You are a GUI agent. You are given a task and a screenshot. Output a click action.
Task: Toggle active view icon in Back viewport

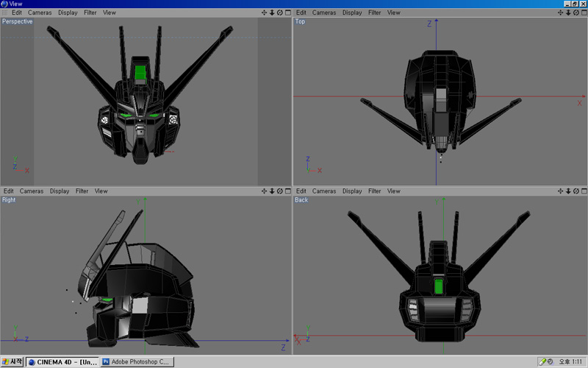click(584, 191)
